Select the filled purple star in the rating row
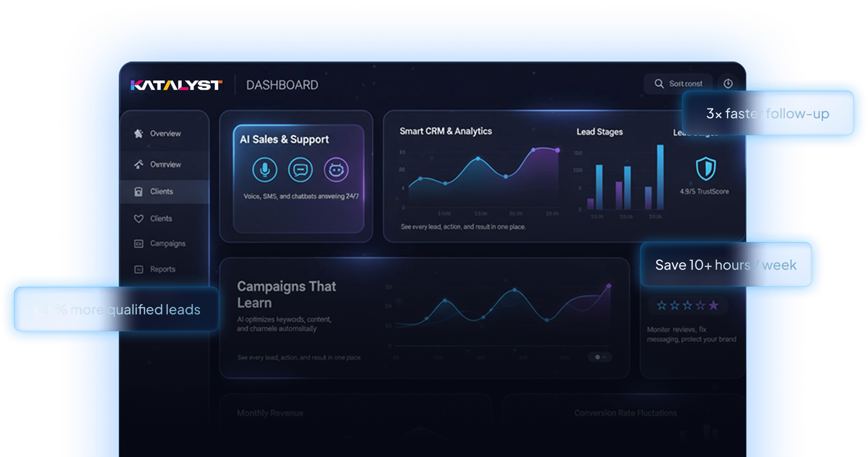The height and width of the screenshot is (457, 868). click(x=713, y=305)
